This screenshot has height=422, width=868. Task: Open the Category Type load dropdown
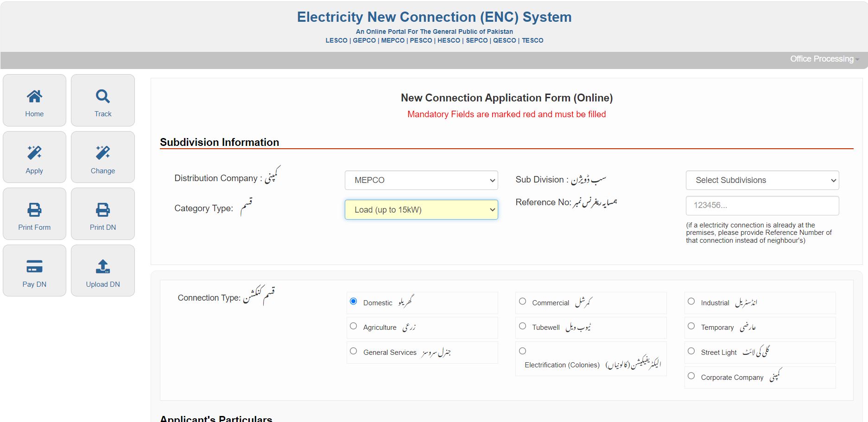tap(420, 209)
